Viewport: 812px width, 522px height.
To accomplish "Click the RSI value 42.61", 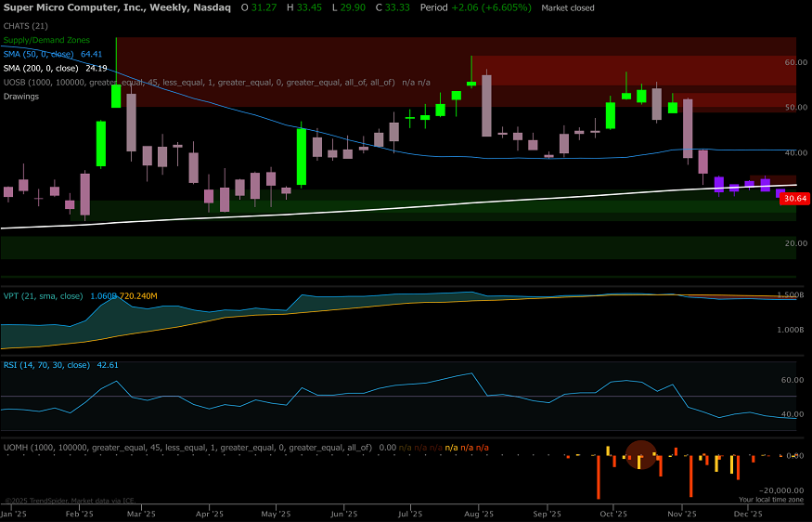I will (x=108, y=365).
